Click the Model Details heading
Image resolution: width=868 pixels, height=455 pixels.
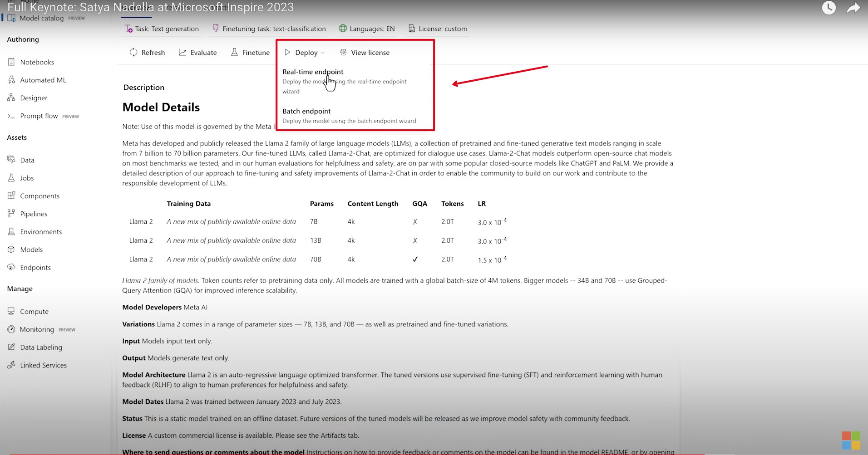[x=161, y=107]
